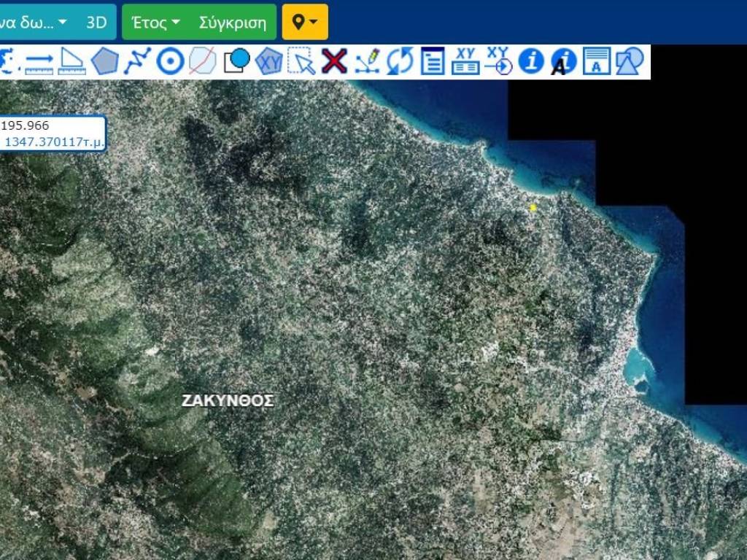Click the blue refresh arrows icon

pos(400,62)
